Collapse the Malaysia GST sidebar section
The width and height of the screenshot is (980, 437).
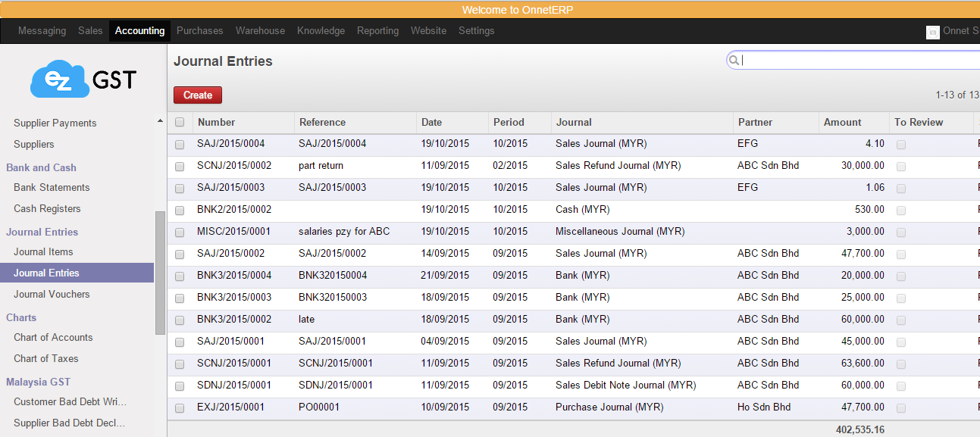tap(39, 382)
